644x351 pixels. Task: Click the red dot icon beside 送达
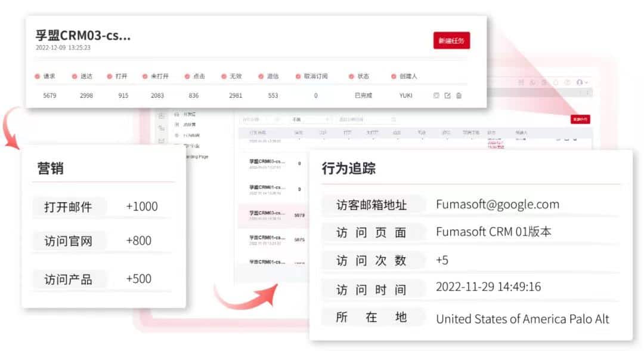(x=75, y=76)
